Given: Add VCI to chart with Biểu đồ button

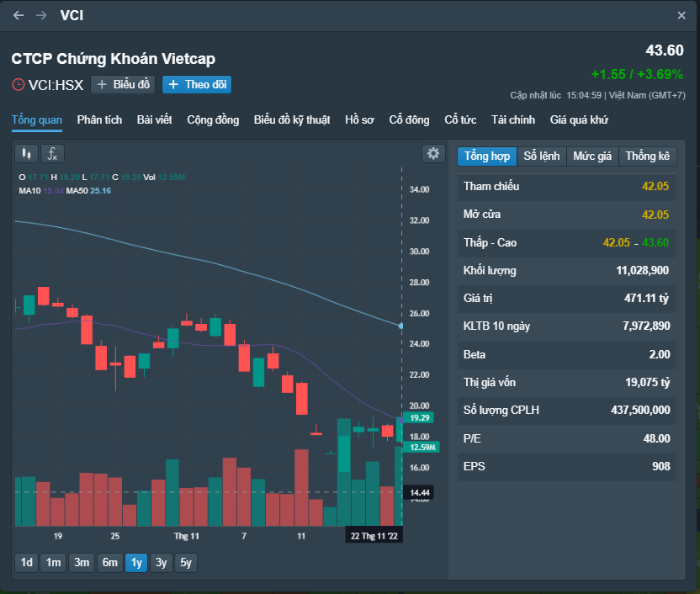Looking at the screenshot, I should pos(123,84).
